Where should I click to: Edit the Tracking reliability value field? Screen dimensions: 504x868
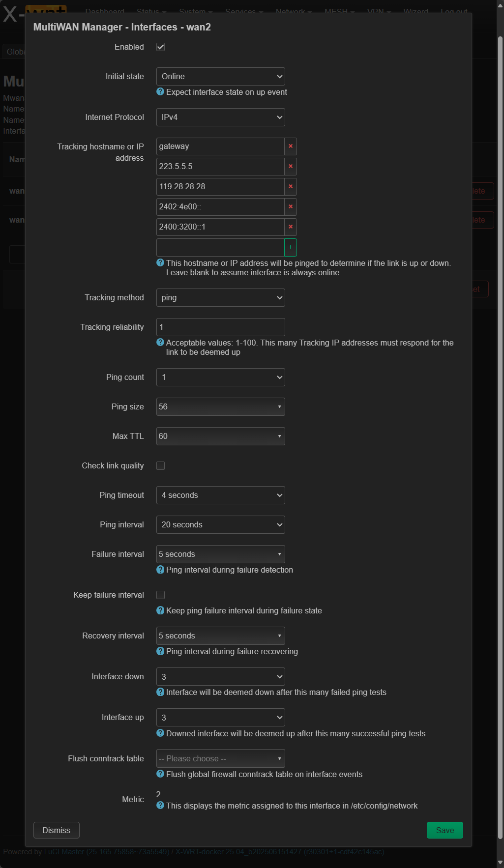tap(221, 327)
